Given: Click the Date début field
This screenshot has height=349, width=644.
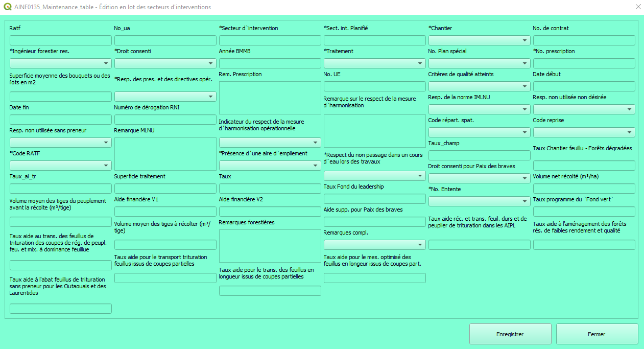Looking at the screenshot, I should [x=584, y=86].
